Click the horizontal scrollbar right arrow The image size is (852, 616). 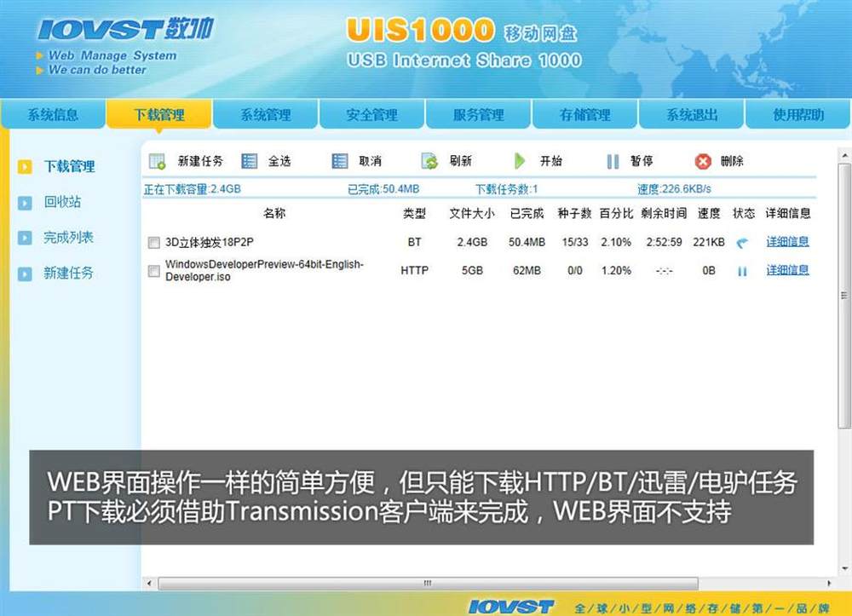point(829,584)
